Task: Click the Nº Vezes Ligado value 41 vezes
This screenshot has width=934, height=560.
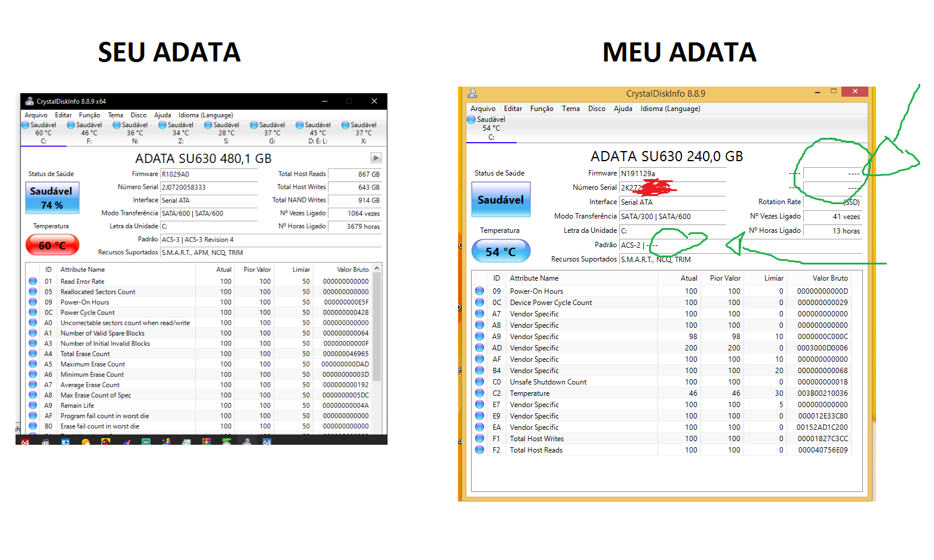Action: 832,217
